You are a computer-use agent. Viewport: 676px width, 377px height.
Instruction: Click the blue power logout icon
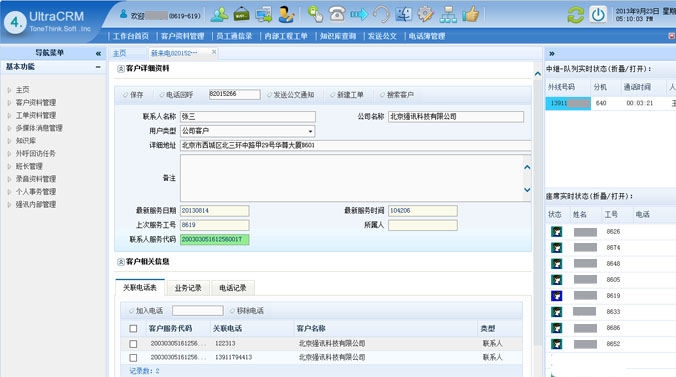point(598,15)
